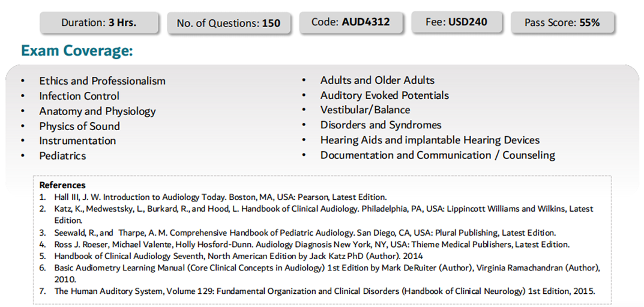Select the Vestibular/Balance topic
The image size is (644, 307).
coord(365,110)
